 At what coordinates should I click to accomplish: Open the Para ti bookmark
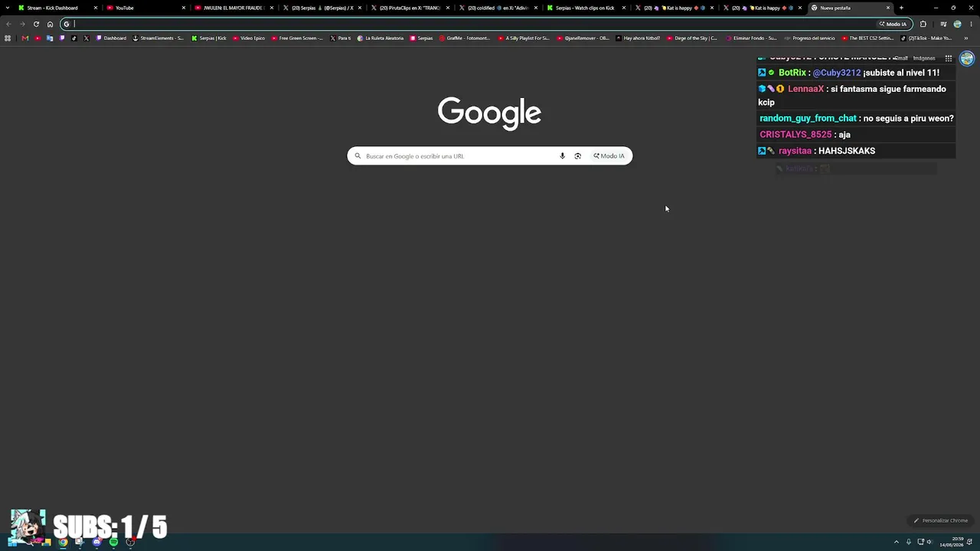(340, 38)
